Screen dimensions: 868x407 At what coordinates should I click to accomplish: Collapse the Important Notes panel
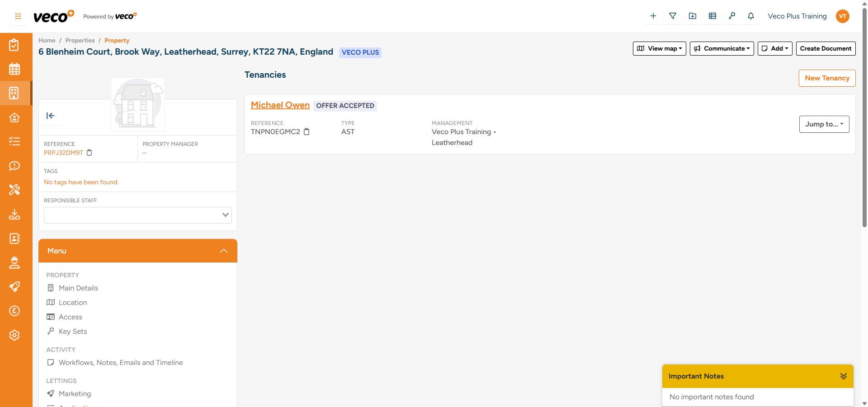844,376
